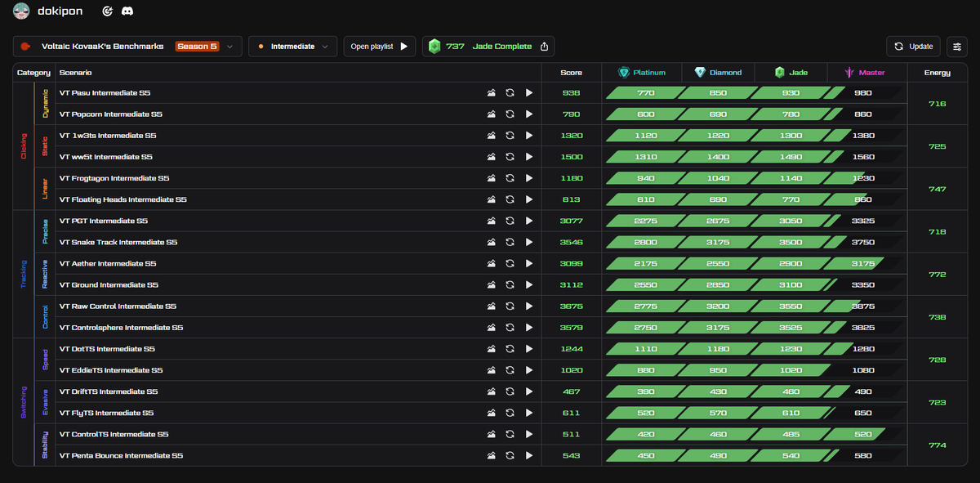Open chart for VT Controlsphere Intermediate S5
Image resolution: width=980 pixels, height=483 pixels.
[x=491, y=328]
